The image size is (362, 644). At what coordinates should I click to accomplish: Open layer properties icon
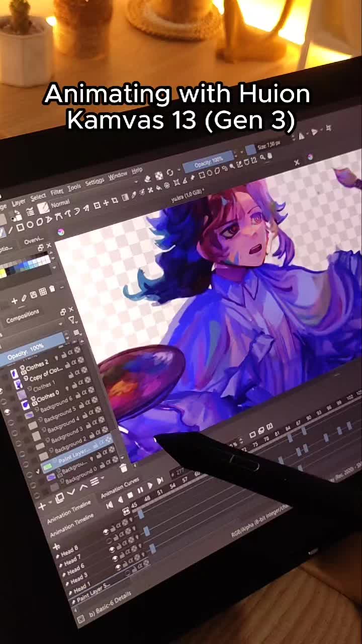point(95,481)
